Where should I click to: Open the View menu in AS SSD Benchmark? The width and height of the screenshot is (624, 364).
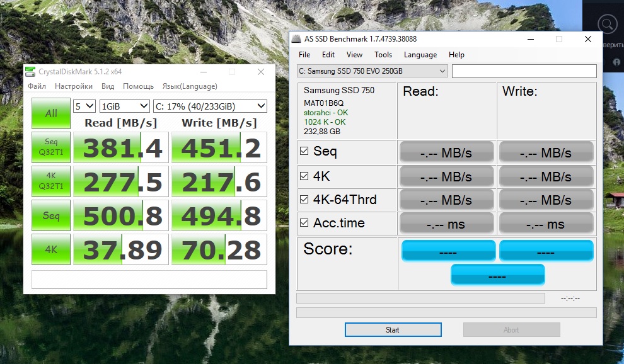click(354, 55)
